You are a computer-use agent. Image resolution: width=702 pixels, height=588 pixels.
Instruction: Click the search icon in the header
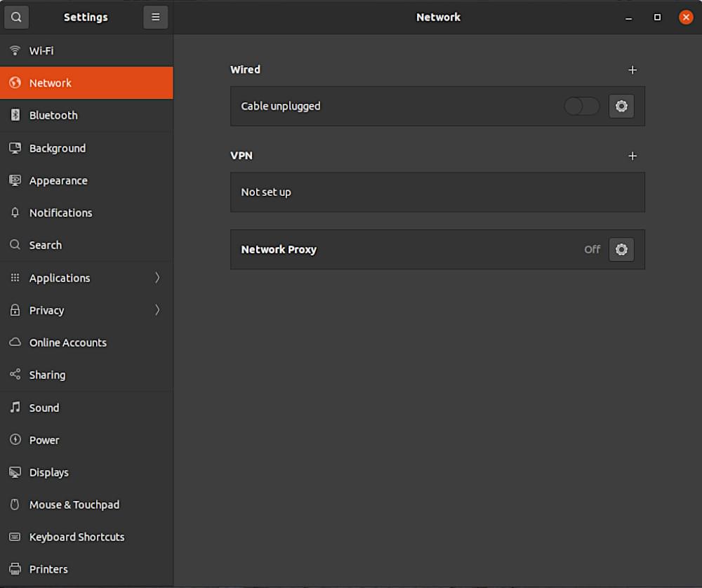click(x=15, y=16)
